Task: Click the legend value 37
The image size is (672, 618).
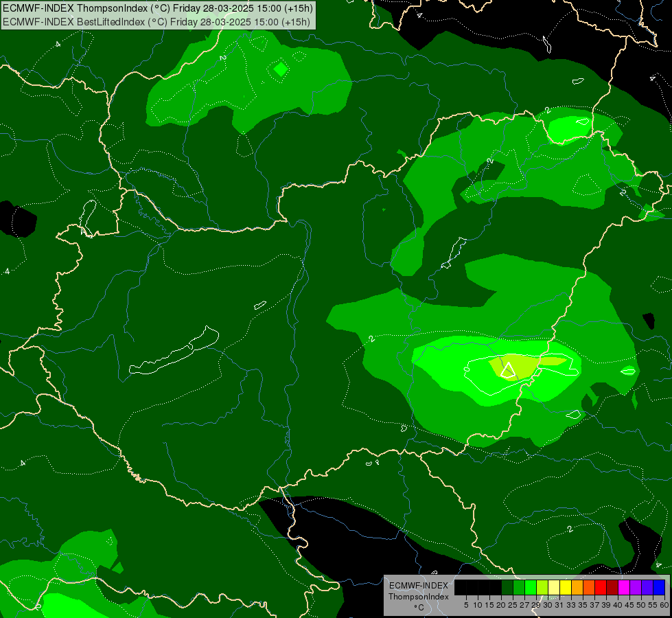Action: click(594, 605)
